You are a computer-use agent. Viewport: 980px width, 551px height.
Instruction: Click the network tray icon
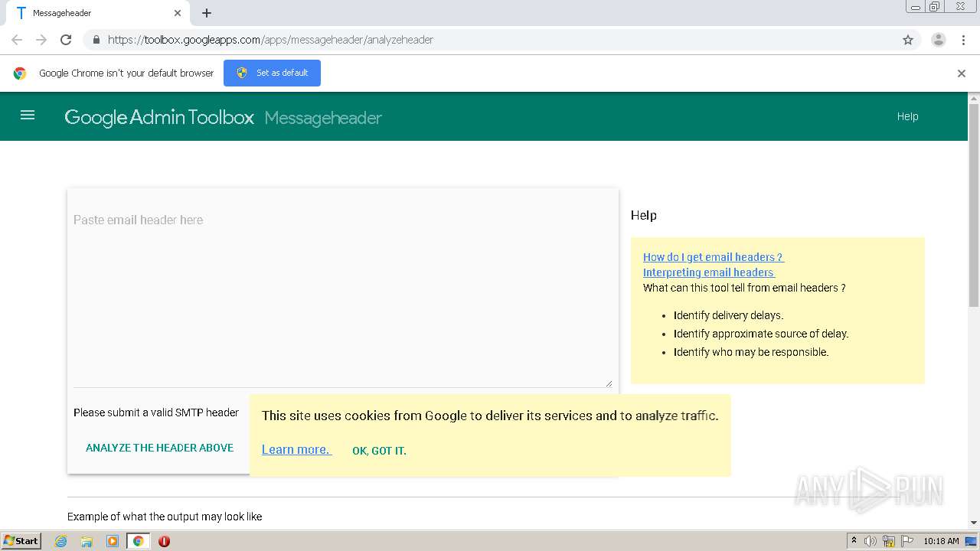889,541
